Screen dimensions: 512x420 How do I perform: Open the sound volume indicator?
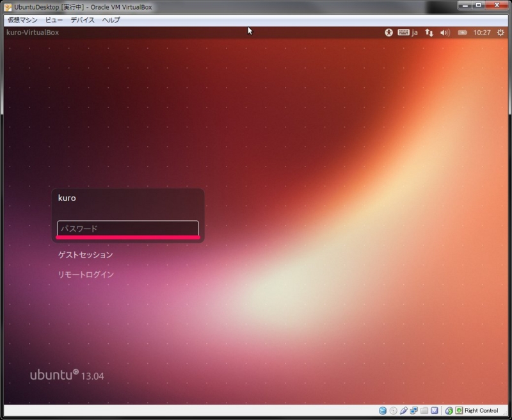[445, 33]
